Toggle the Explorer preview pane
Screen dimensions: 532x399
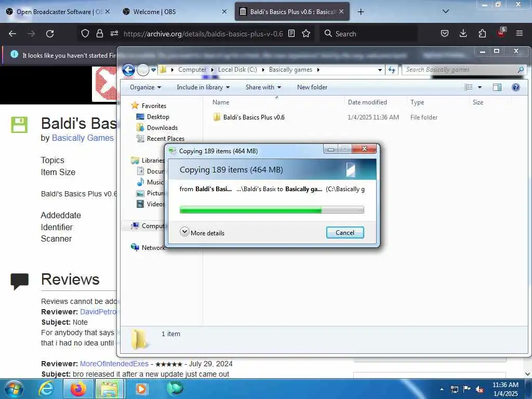[x=497, y=87]
